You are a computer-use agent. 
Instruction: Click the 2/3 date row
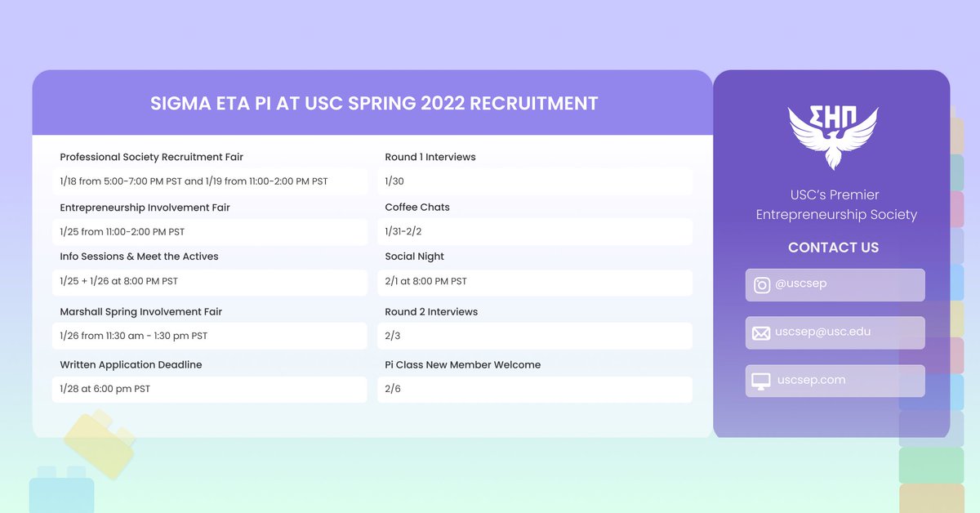click(x=535, y=336)
